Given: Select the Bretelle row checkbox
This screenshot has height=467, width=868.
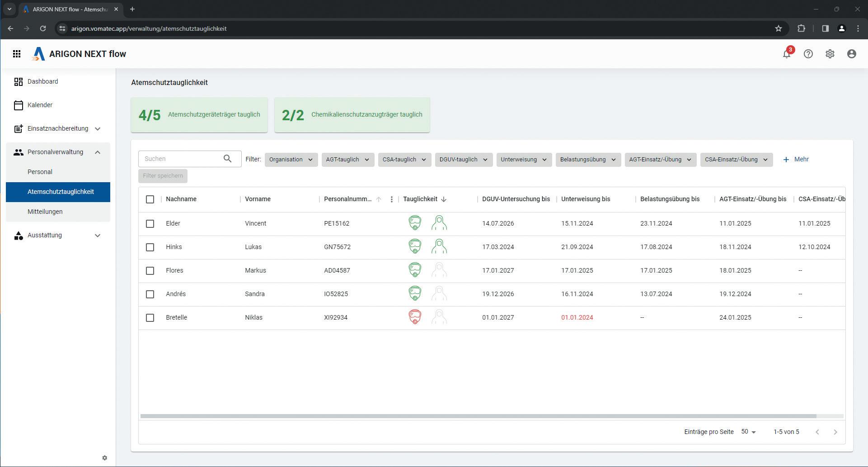Looking at the screenshot, I should (x=150, y=318).
